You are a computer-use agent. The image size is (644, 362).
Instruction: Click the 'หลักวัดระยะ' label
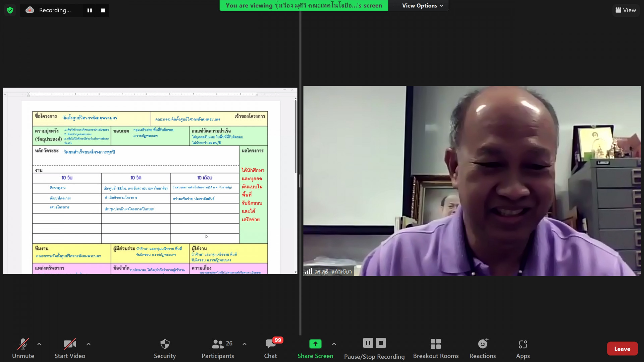[x=47, y=151]
